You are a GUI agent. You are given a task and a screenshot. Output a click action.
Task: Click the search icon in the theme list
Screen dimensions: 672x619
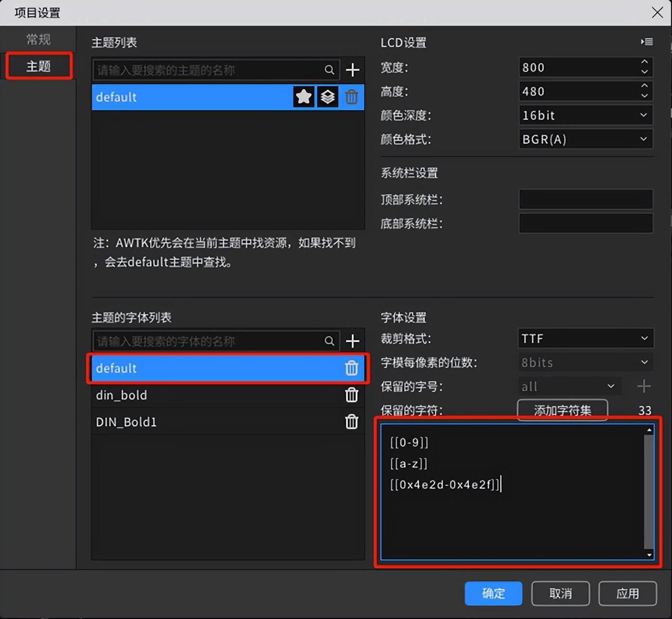329,70
